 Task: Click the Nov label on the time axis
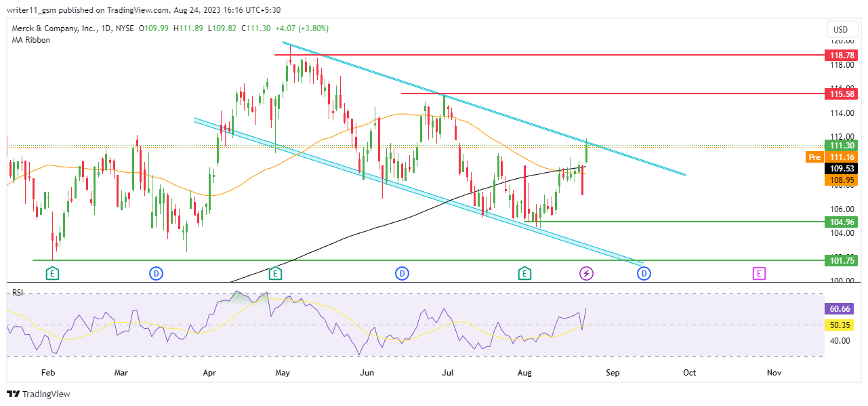click(x=774, y=372)
